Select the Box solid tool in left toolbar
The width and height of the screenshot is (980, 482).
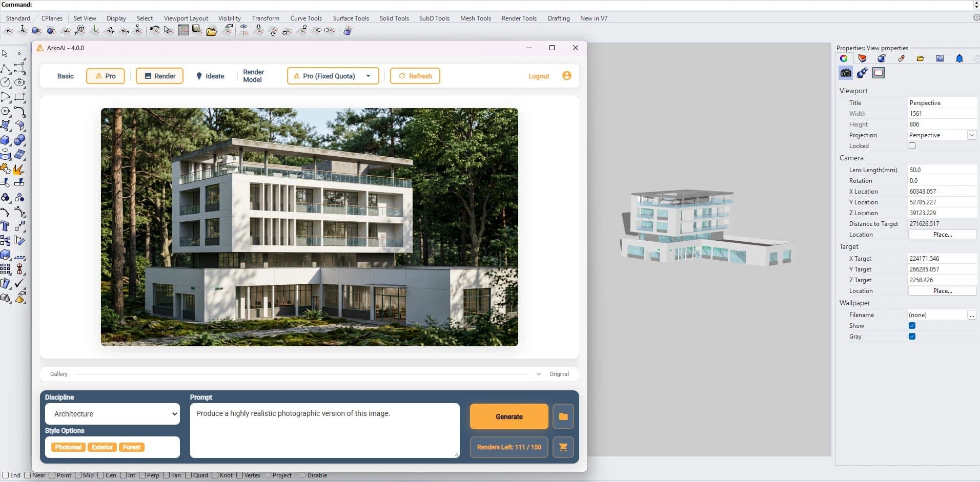(x=6, y=140)
